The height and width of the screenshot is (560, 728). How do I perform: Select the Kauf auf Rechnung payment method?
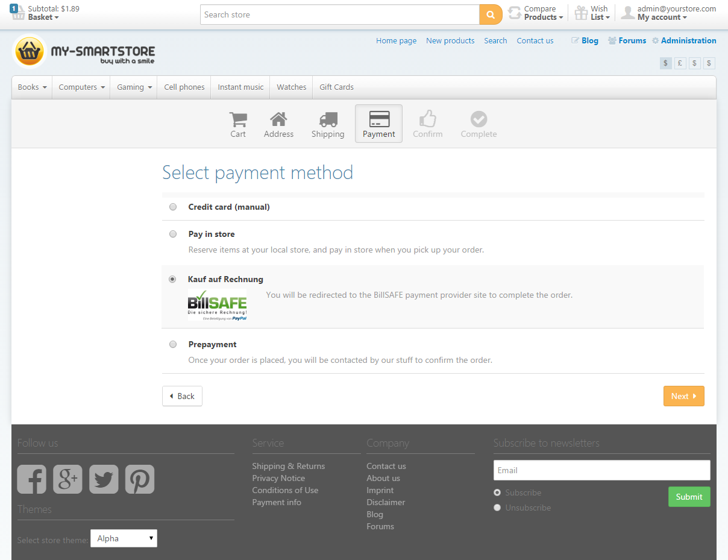click(173, 279)
